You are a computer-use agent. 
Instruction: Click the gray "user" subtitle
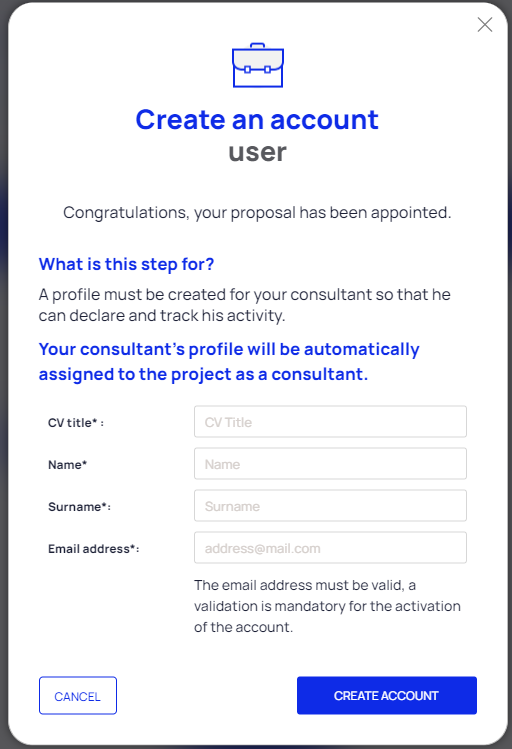pyautogui.click(x=257, y=153)
